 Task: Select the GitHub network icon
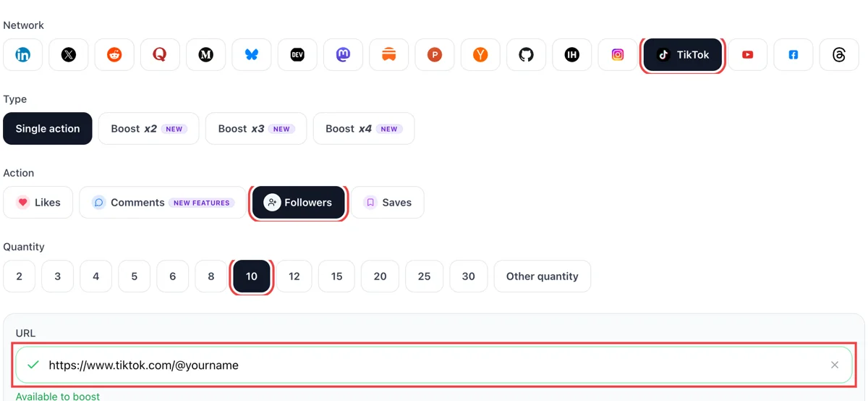click(x=527, y=55)
